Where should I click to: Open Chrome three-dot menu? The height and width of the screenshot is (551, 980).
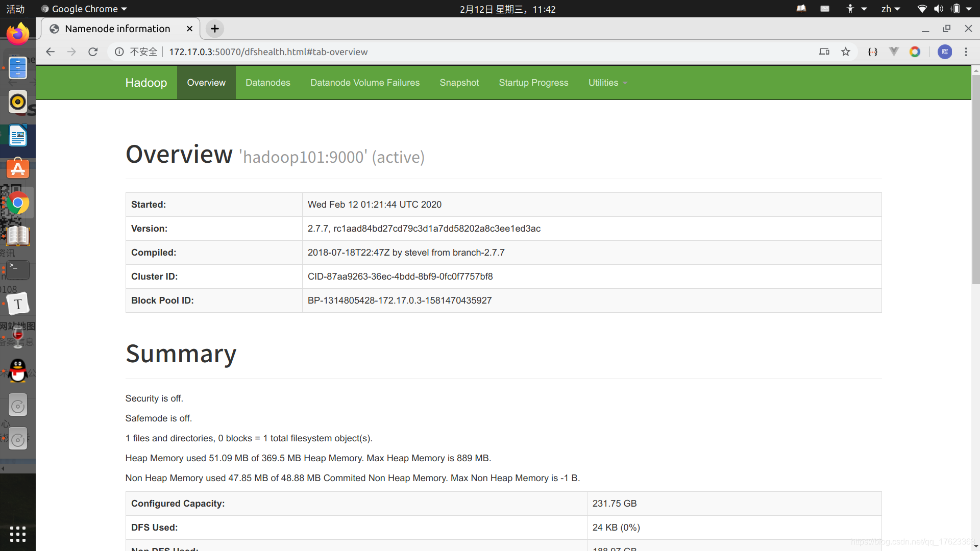[966, 52]
